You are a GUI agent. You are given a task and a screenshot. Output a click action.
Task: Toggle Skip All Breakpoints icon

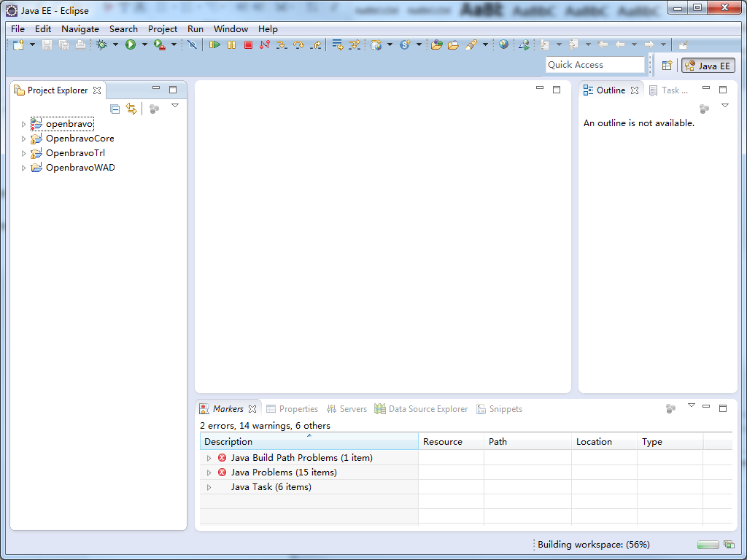(192, 44)
